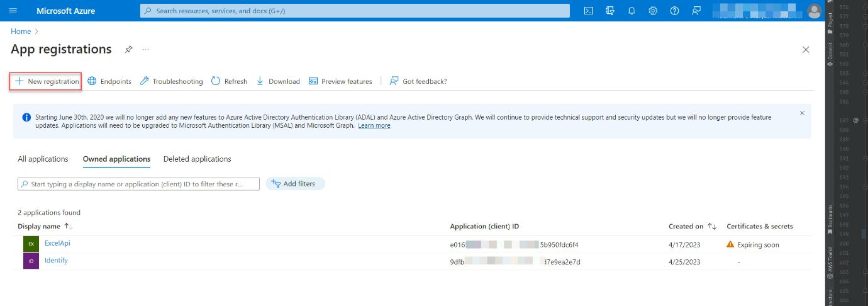
Task: Click the ExcelApi EX app icon
Action: 31,244
